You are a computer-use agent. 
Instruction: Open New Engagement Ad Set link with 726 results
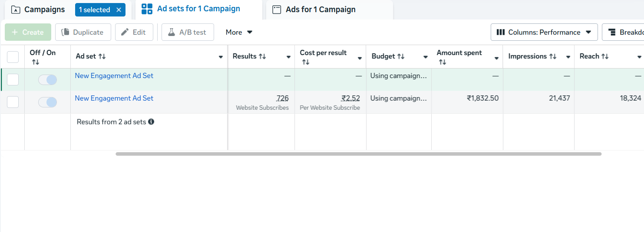point(114,98)
